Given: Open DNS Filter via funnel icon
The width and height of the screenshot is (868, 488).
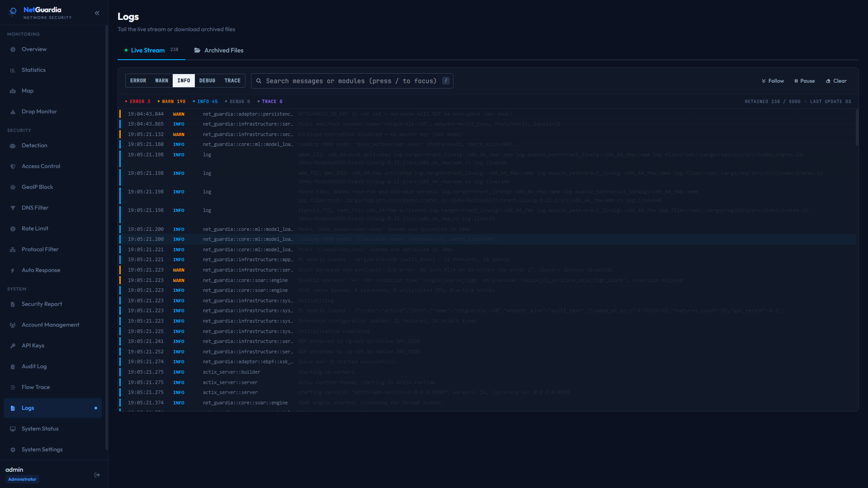Looking at the screenshot, I should [x=13, y=208].
